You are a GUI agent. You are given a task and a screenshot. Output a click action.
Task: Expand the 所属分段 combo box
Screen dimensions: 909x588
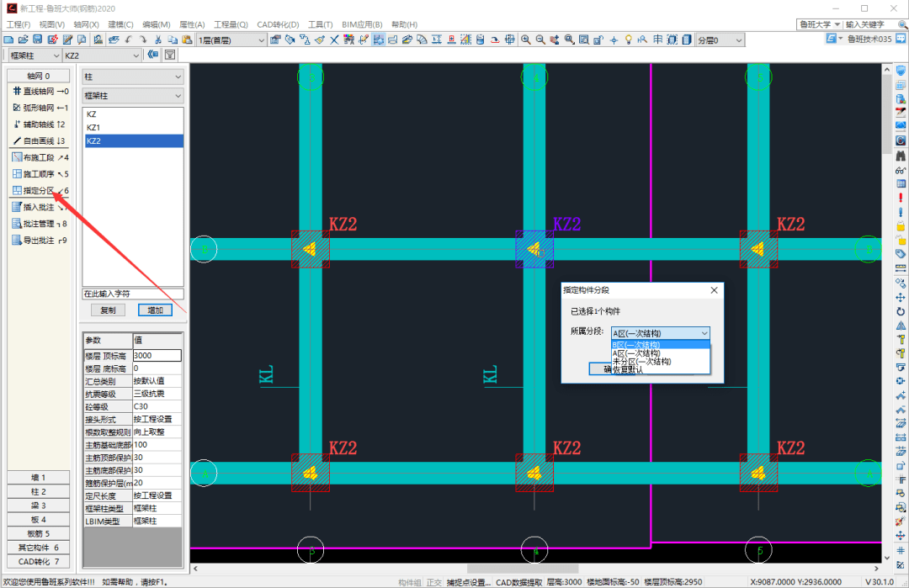[661, 333]
